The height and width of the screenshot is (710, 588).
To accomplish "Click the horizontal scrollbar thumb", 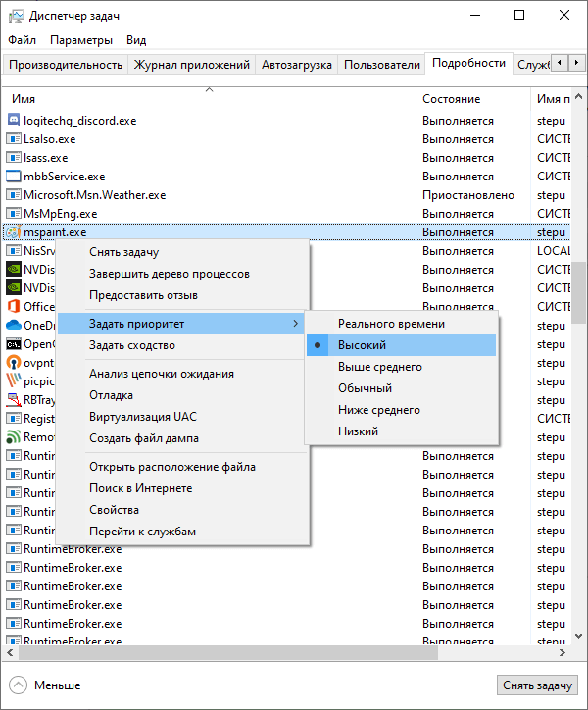I will click(228, 652).
